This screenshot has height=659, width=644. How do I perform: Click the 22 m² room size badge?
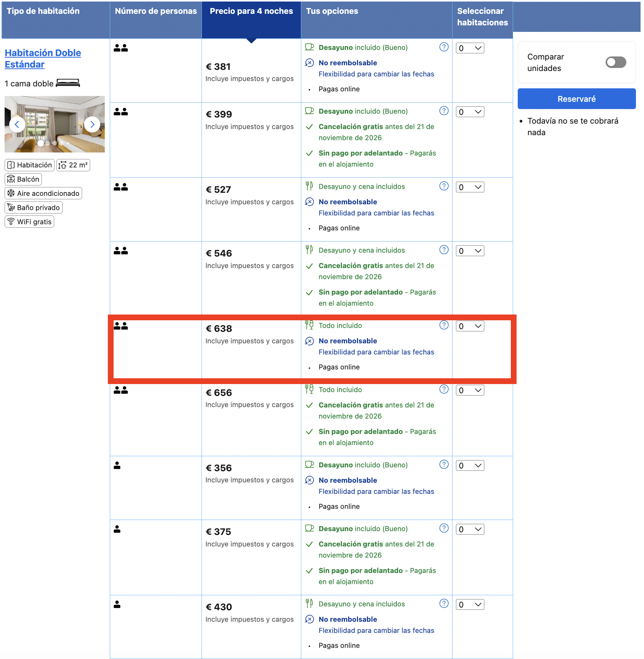73,165
